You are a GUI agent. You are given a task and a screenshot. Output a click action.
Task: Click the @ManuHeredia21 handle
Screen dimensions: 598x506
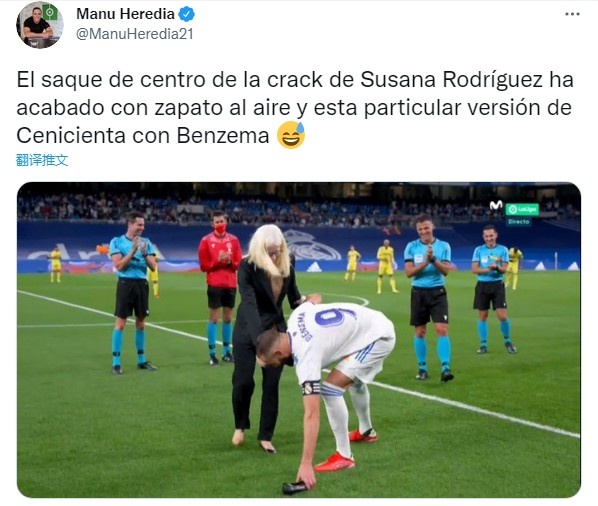(x=135, y=34)
